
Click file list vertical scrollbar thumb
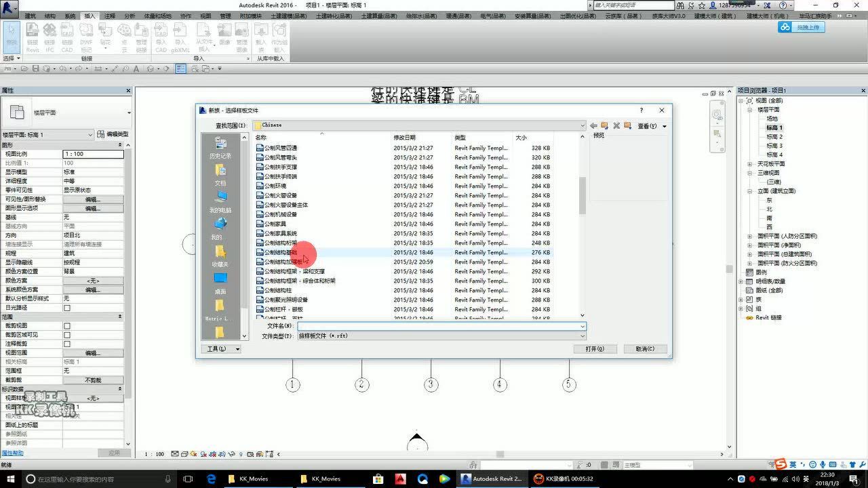582,195
